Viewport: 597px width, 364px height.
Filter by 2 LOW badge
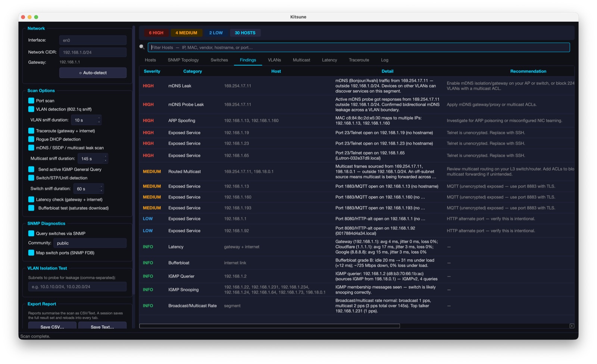click(x=216, y=33)
